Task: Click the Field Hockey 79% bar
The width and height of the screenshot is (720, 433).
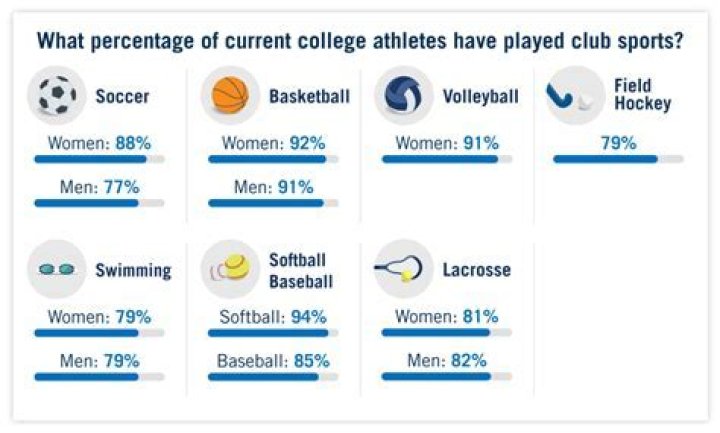Action: click(619, 159)
